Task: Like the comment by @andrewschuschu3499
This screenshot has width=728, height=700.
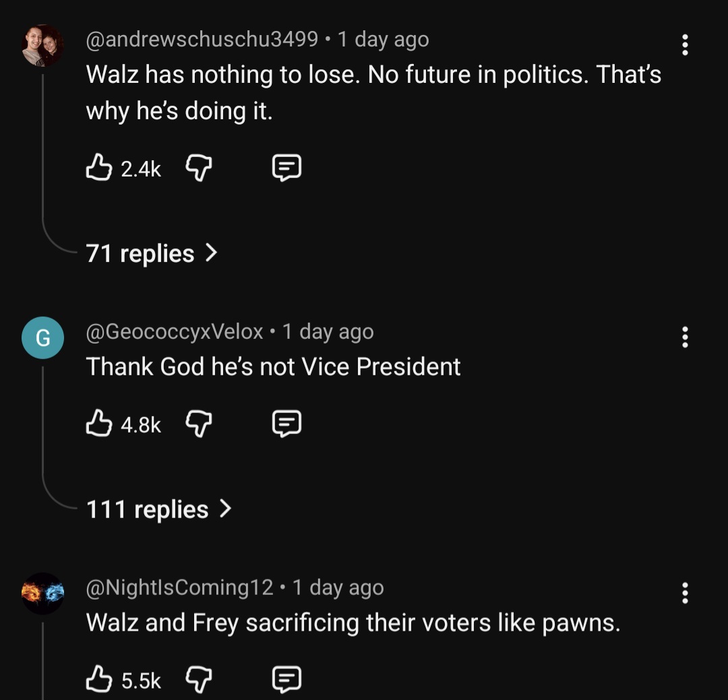Action: pos(99,168)
